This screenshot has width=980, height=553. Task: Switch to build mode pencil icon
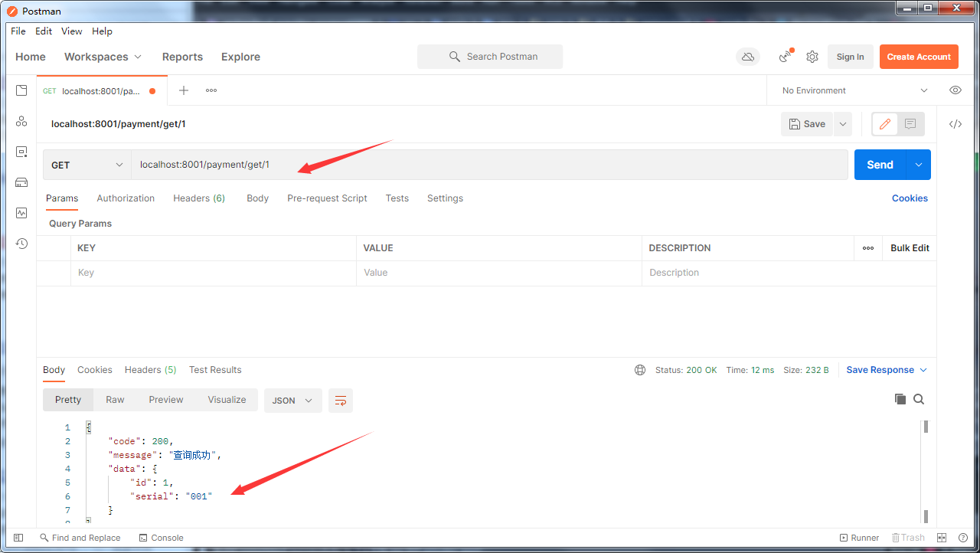885,124
